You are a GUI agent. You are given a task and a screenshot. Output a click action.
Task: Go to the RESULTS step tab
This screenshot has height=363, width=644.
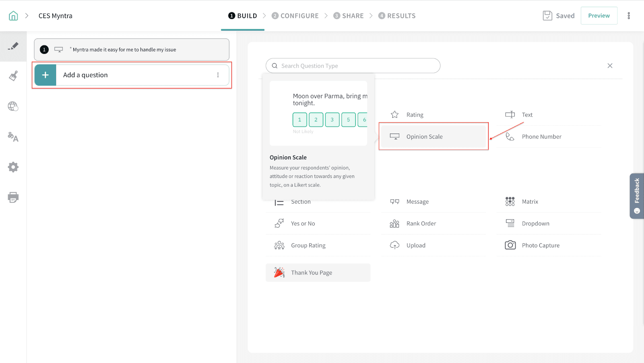(397, 16)
